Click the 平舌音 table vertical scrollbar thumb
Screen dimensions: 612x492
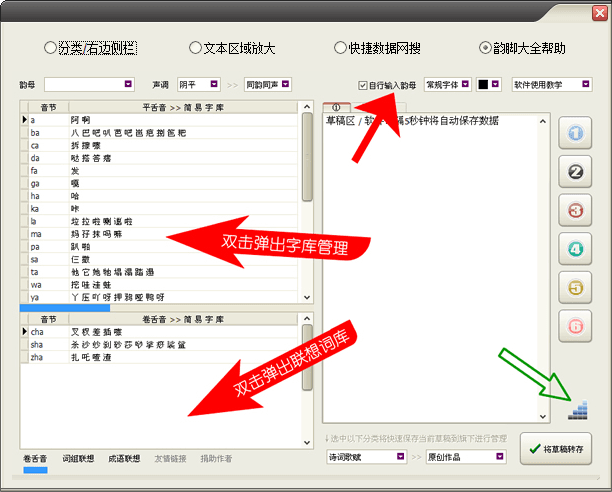pyautogui.click(x=307, y=157)
